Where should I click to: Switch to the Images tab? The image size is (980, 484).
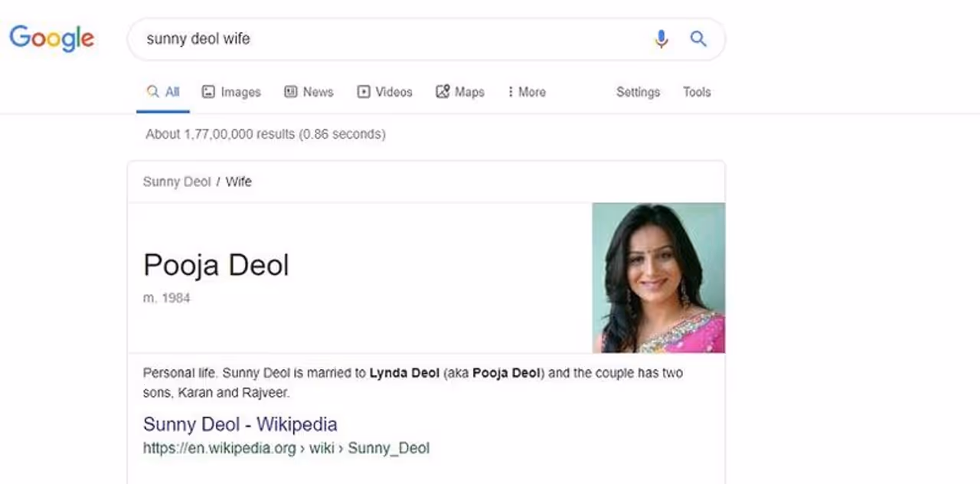tap(231, 92)
